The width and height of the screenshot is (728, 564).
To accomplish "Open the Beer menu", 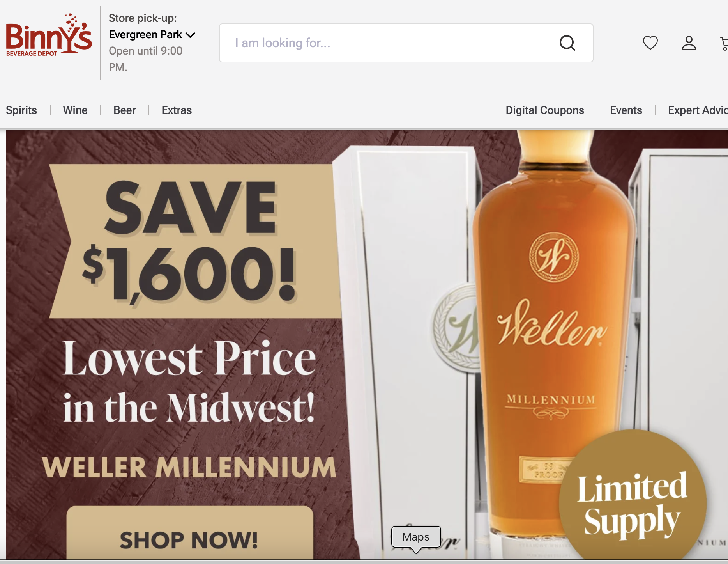I will pos(125,110).
